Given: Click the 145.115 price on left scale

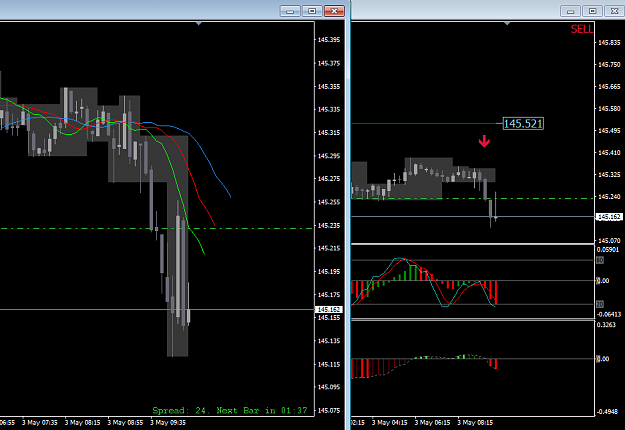Looking at the screenshot, I should (x=329, y=365).
